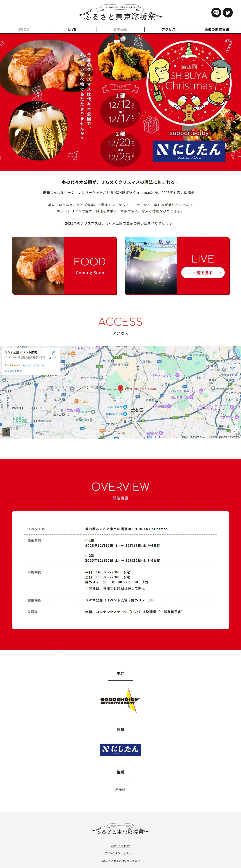Viewport: 241px width, 868px height.
Task: Click the 代々木公園 イベント広場 map card title
Action: tap(21, 352)
